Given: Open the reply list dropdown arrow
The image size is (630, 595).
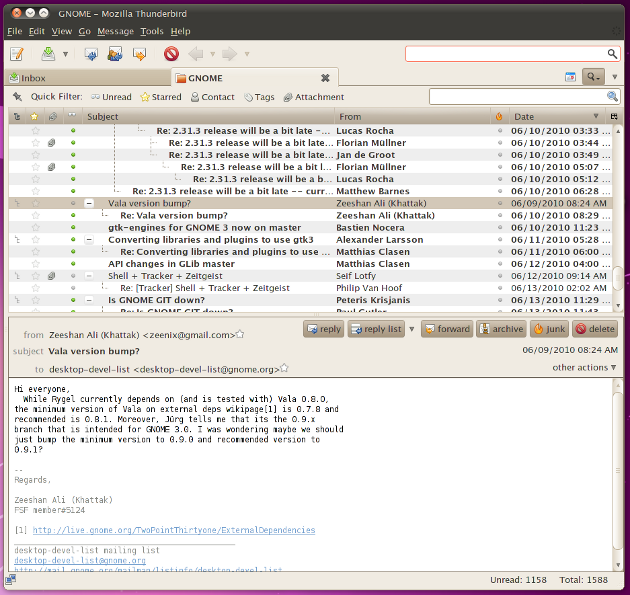Looking at the screenshot, I should (x=411, y=329).
